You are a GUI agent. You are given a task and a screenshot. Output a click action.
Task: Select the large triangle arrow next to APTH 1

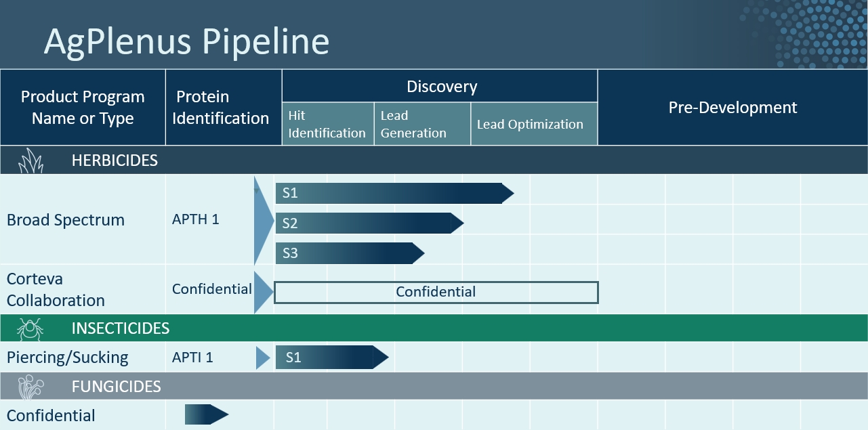click(x=263, y=220)
